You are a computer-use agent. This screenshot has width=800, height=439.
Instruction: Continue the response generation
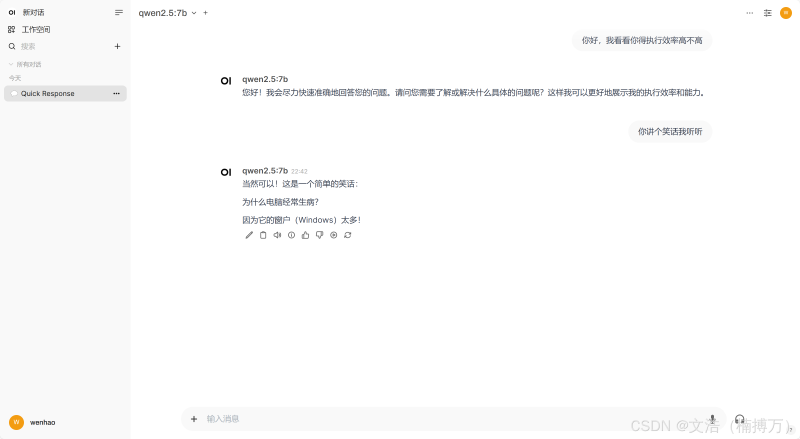coord(334,235)
